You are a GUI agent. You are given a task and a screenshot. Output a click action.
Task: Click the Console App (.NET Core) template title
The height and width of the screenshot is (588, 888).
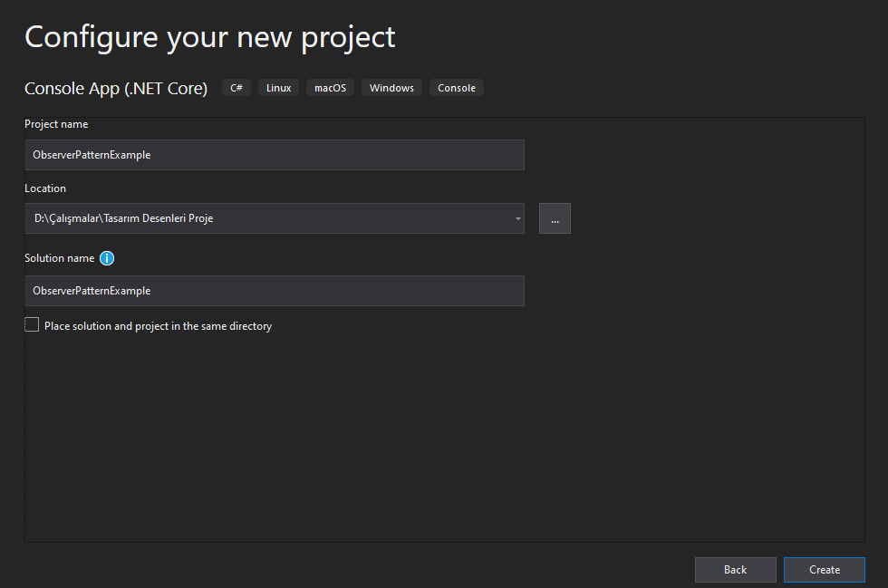pos(116,89)
